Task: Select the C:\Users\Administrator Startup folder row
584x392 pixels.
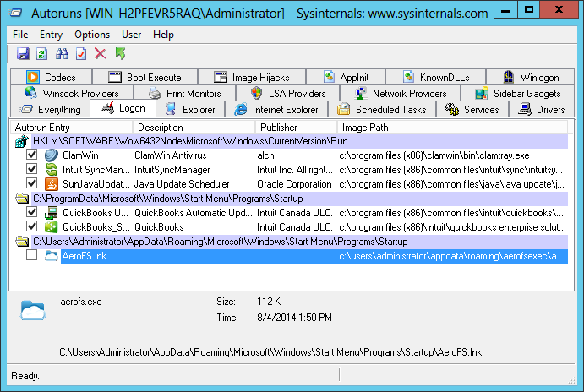Action: [x=300, y=242]
